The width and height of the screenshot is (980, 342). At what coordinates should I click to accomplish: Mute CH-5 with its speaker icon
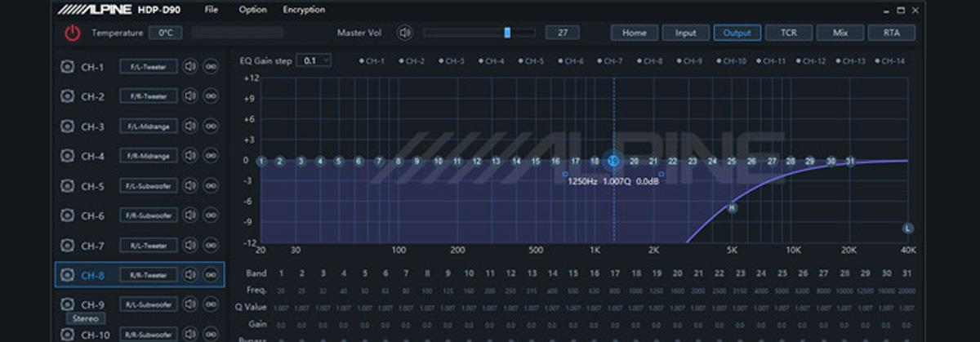coord(190,186)
